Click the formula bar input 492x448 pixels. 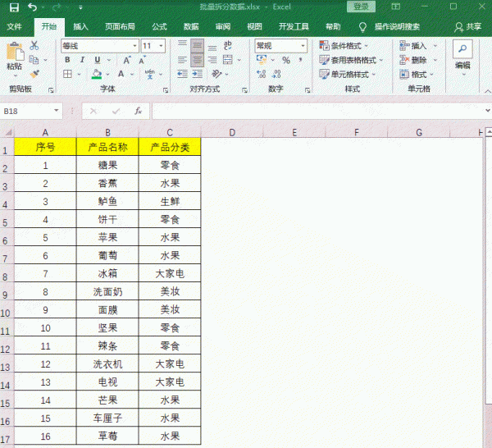[318, 111]
